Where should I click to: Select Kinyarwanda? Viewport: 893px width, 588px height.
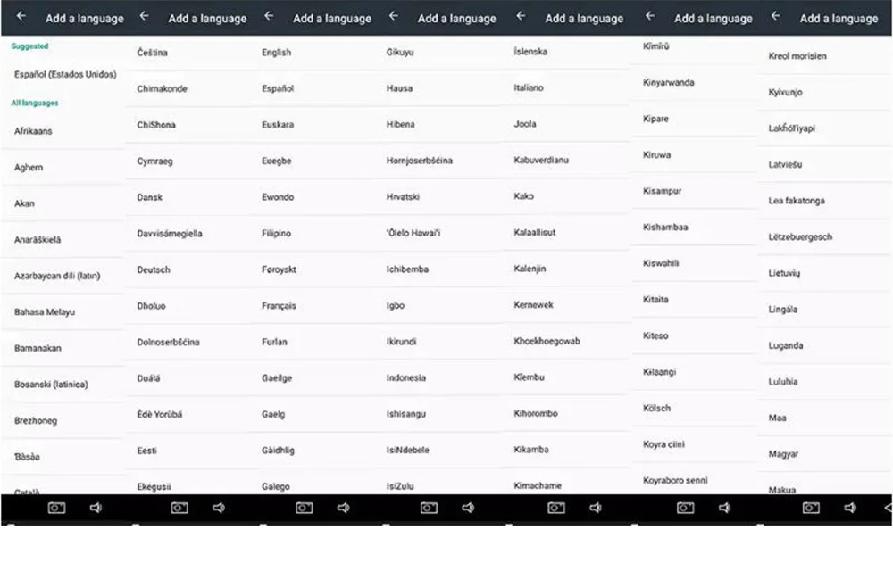(694, 83)
